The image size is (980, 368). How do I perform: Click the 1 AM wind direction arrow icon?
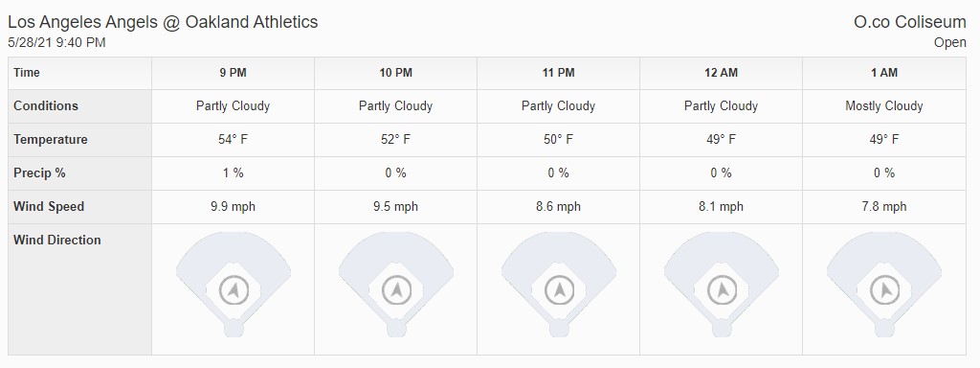(884, 289)
